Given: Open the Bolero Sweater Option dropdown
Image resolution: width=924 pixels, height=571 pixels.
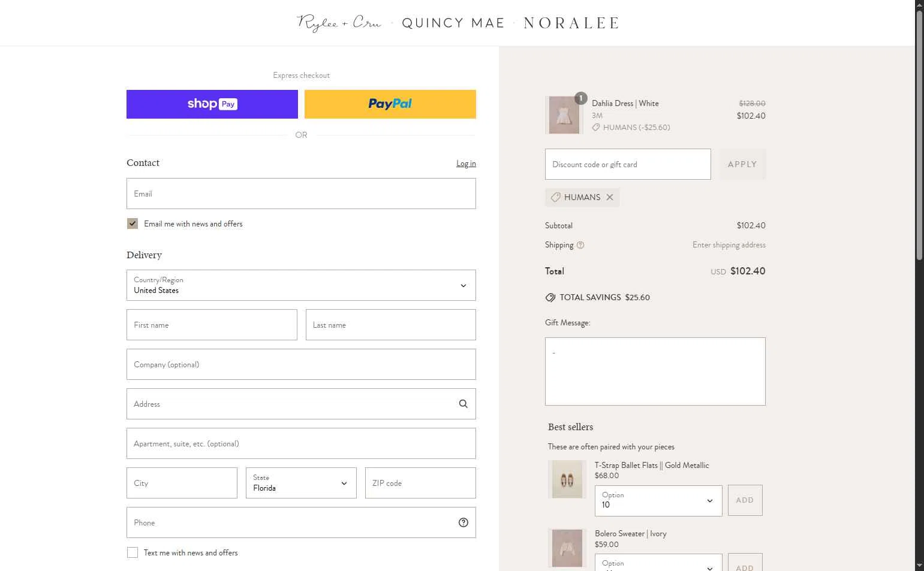Looking at the screenshot, I should pyautogui.click(x=658, y=563).
